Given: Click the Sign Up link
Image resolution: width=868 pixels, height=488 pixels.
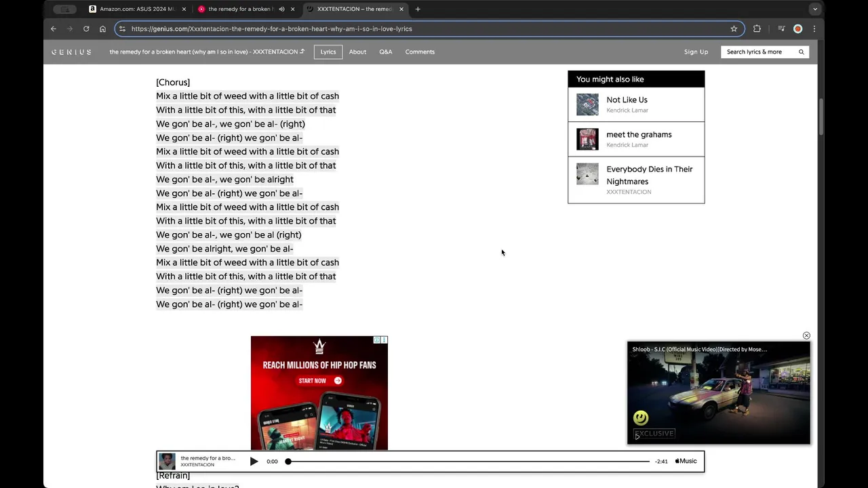Looking at the screenshot, I should (x=696, y=52).
